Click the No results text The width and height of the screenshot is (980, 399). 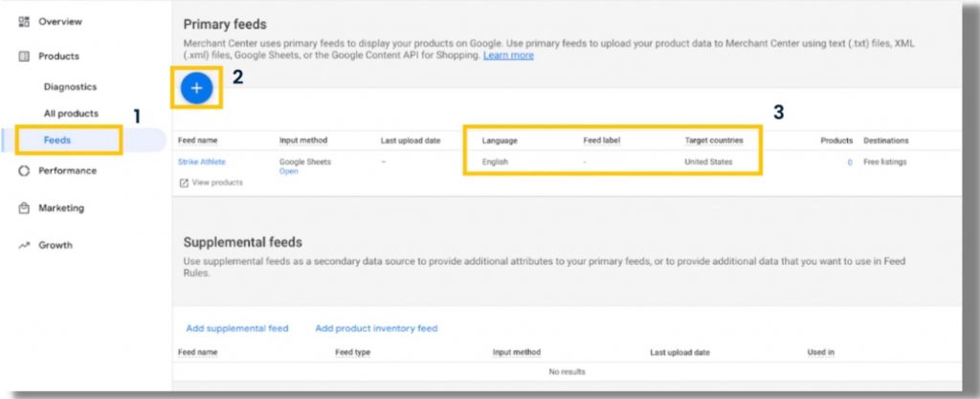(x=567, y=371)
